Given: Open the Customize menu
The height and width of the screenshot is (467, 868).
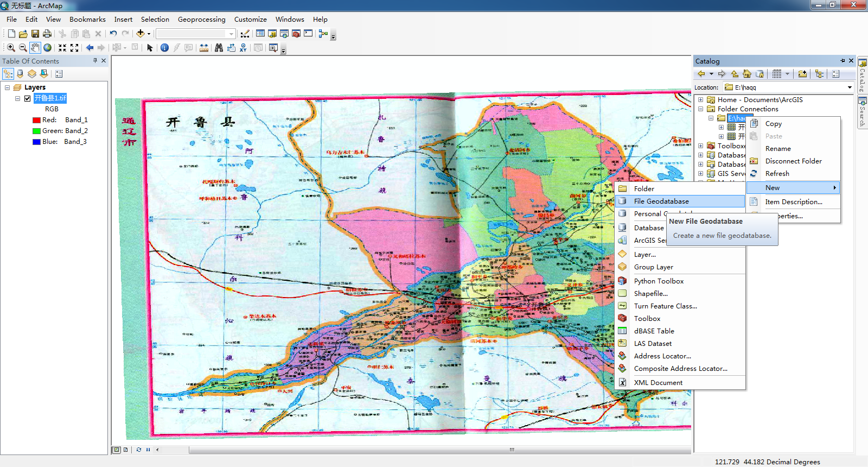Looking at the screenshot, I should pyautogui.click(x=250, y=19).
